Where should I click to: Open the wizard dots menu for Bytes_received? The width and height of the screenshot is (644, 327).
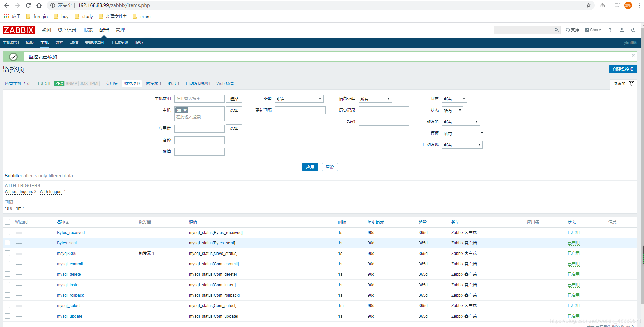click(x=19, y=233)
